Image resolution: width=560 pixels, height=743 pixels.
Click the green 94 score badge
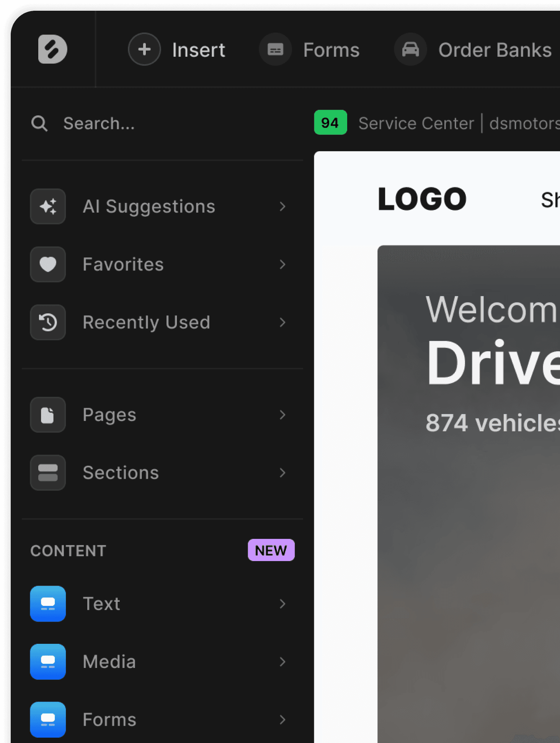(x=330, y=123)
